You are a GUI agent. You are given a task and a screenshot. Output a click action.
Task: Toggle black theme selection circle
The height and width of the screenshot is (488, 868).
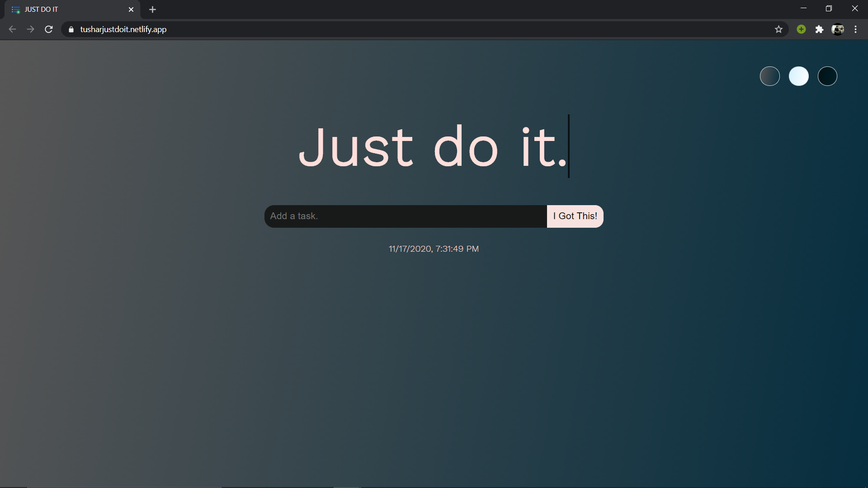827,75
